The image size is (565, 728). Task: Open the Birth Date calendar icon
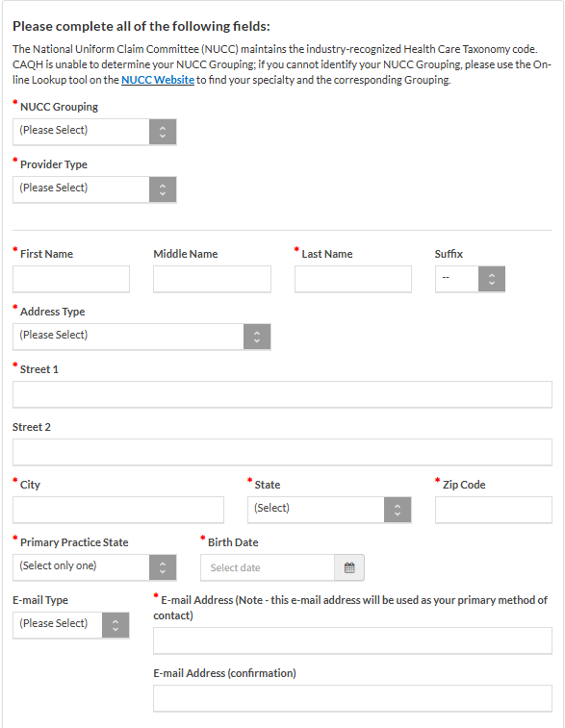point(349,567)
